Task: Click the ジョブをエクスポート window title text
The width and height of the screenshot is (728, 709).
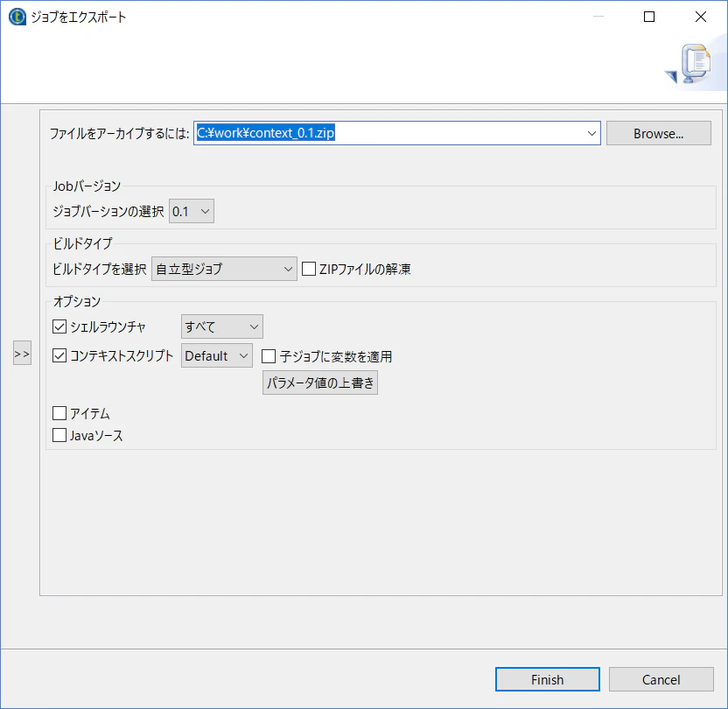Action: (x=79, y=18)
